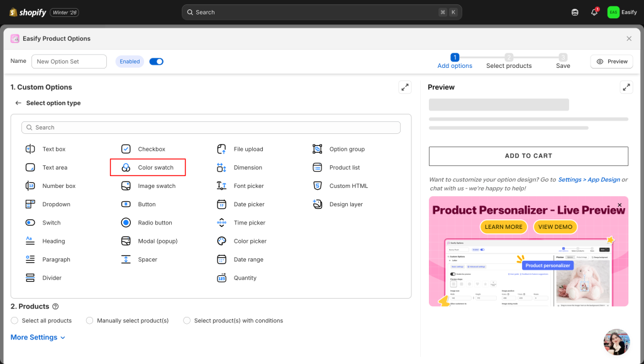This screenshot has width=644, height=364.
Task: Go to the Select products step
Action: pyautogui.click(x=509, y=61)
